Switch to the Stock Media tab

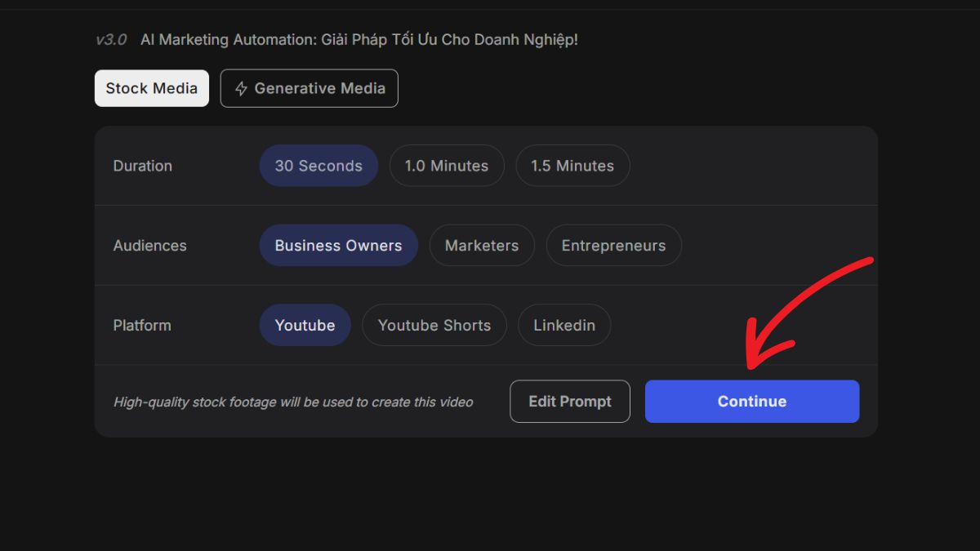(152, 88)
